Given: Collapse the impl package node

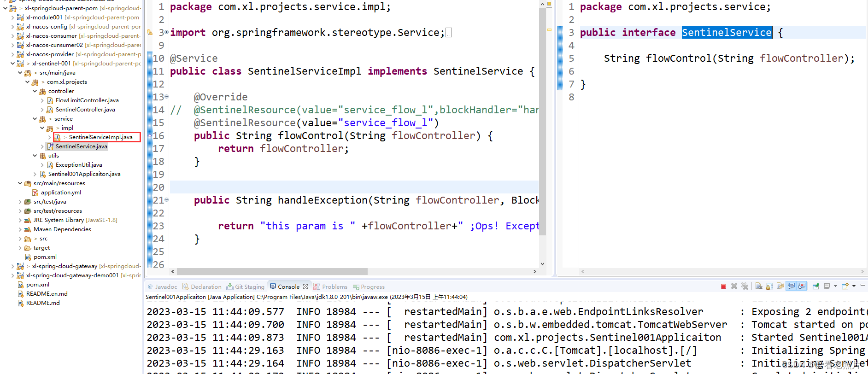Looking at the screenshot, I should [x=42, y=128].
